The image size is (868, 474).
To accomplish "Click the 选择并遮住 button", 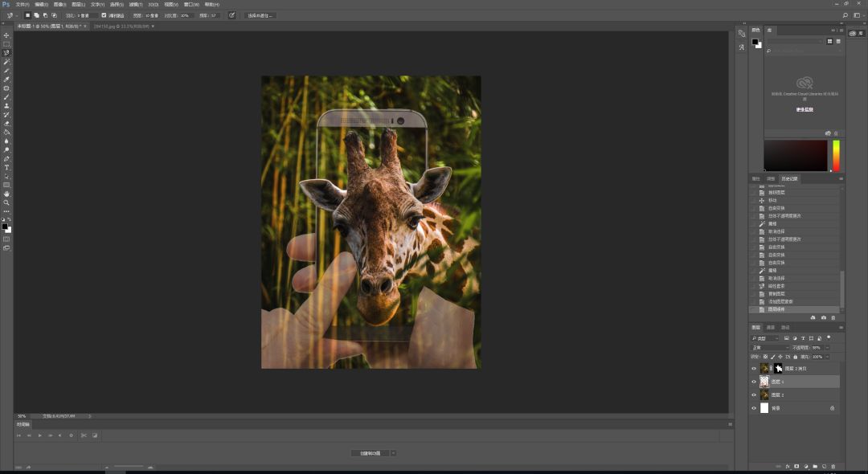I will [x=260, y=15].
